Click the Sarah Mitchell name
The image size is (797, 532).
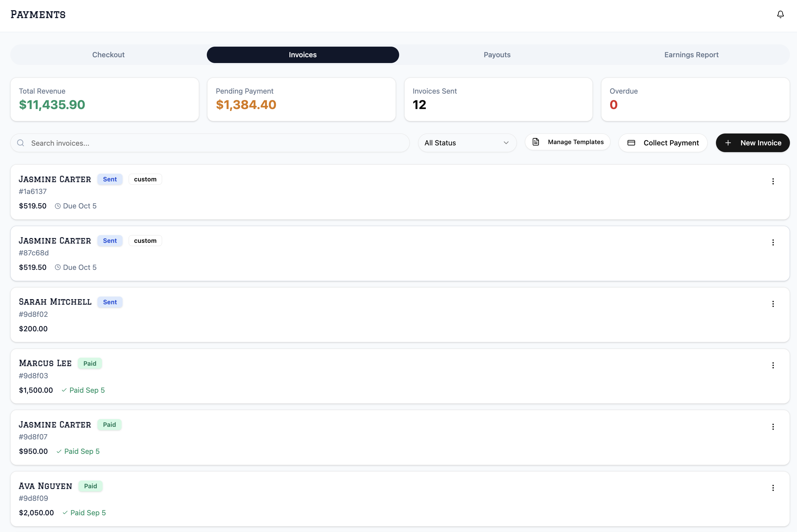pos(55,302)
